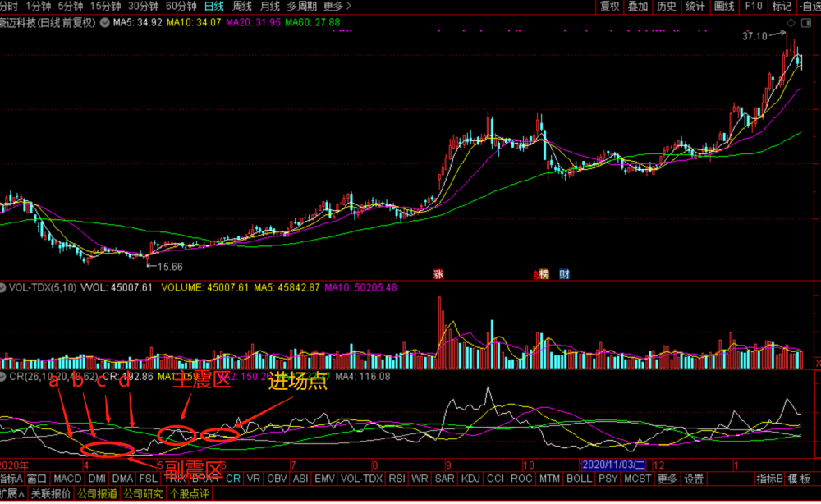Collapse the 扩展 extension panel
The image size is (821, 504).
tap(12, 493)
